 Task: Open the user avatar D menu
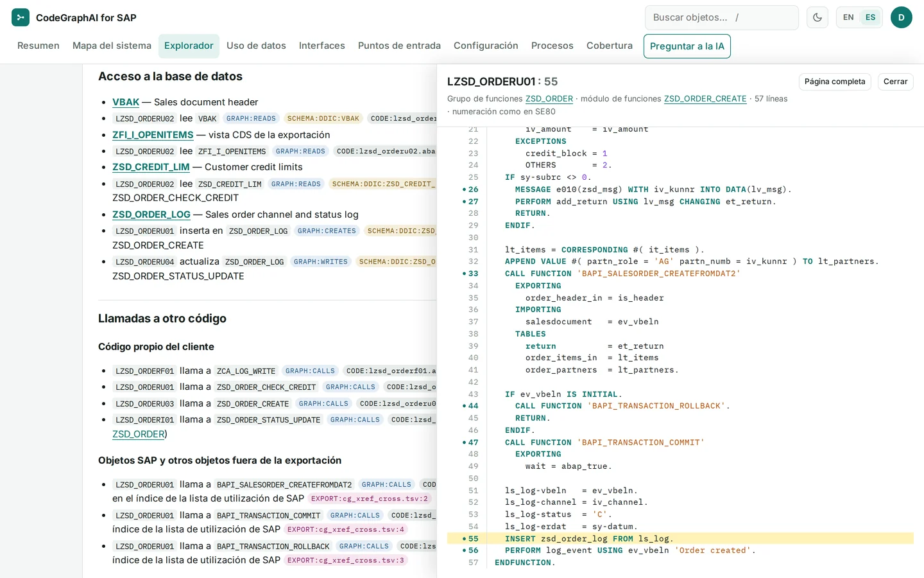[902, 17]
